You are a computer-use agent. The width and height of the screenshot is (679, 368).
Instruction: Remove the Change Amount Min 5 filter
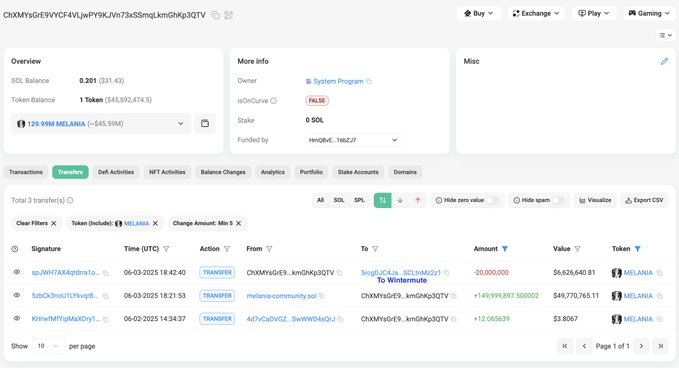pos(238,223)
